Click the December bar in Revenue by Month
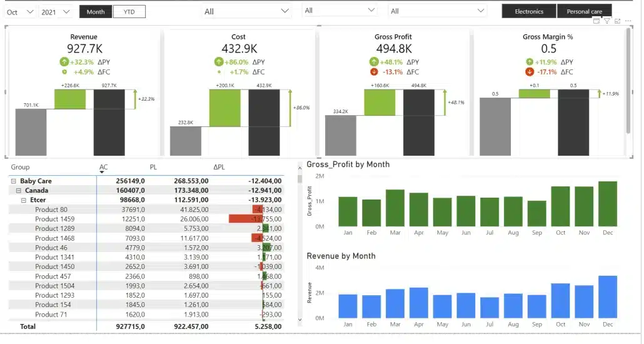Viewport: 644px width, 344px height. (607, 296)
